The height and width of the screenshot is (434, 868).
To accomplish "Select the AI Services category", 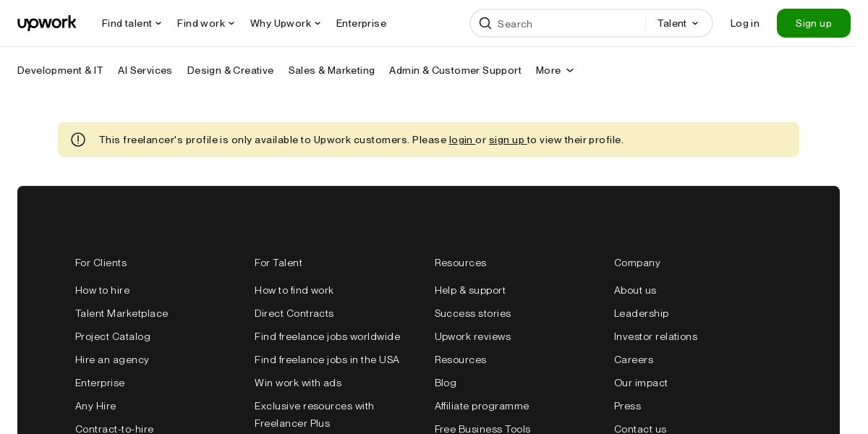I will coord(145,70).
